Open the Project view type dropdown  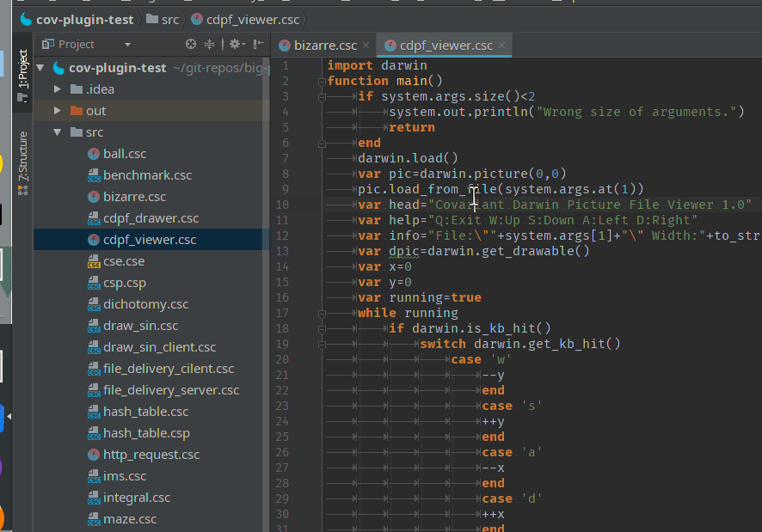(127, 45)
